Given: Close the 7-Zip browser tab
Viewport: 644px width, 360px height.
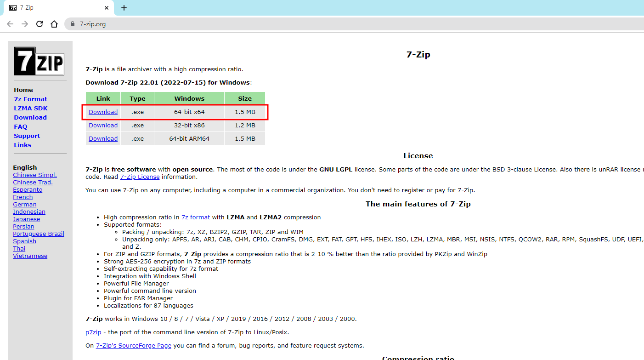Looking at the screenshot, I should point(107,8).
